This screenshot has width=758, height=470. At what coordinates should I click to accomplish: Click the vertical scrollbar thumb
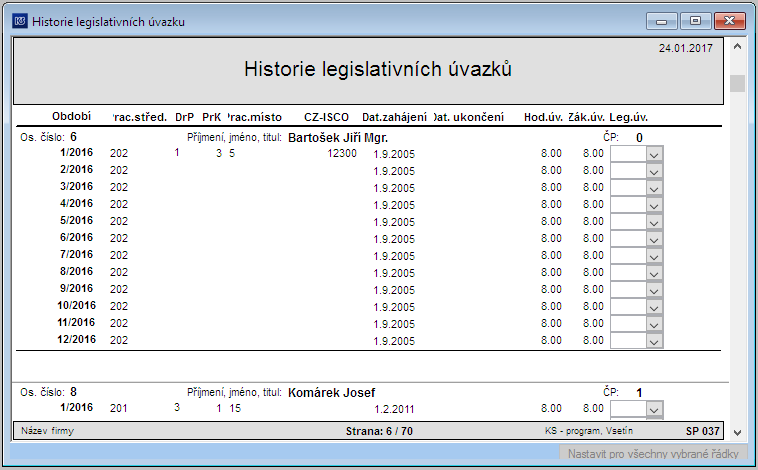[737, 83]
